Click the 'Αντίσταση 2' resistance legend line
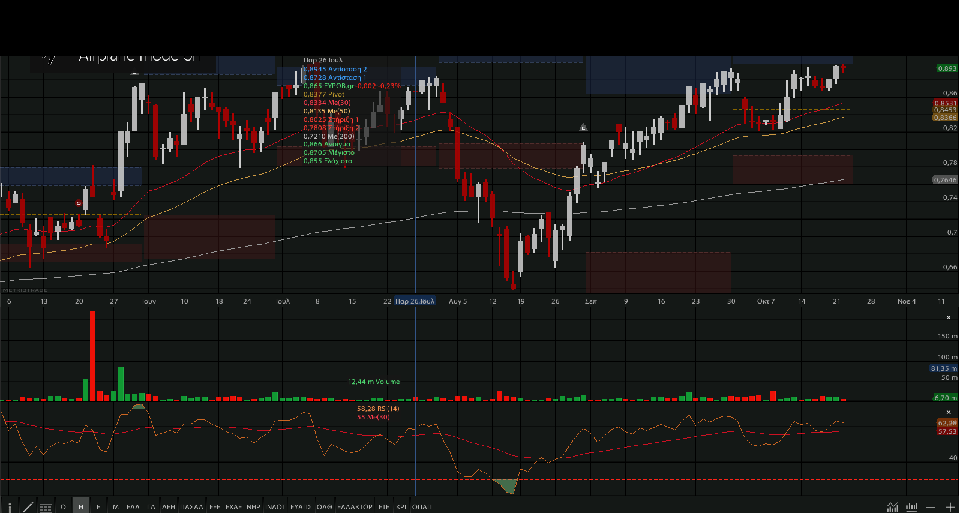The image size is (959, 513). tap(335, 69)
